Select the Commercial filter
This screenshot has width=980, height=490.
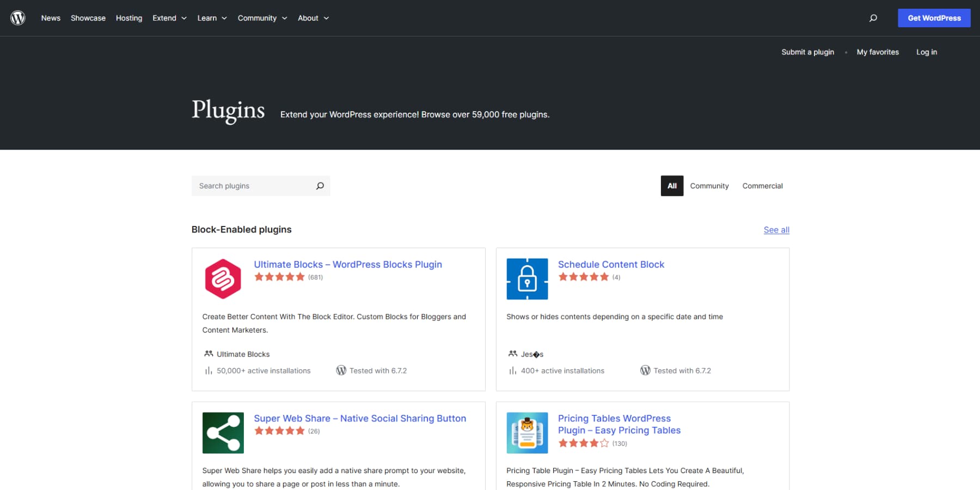pos(762,186)
